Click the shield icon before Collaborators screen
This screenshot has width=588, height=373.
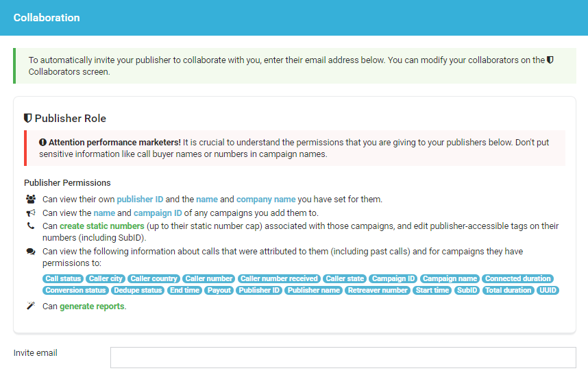[550, 60]
